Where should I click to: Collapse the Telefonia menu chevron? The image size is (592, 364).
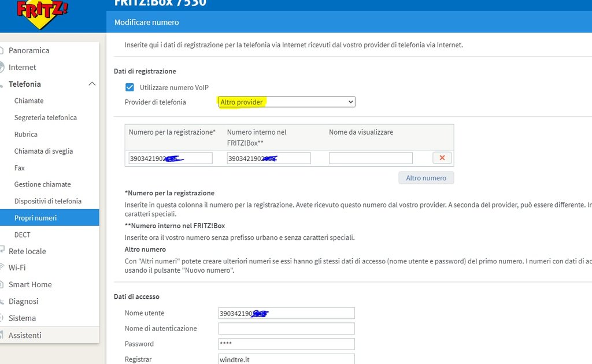(x=92, y=84)
